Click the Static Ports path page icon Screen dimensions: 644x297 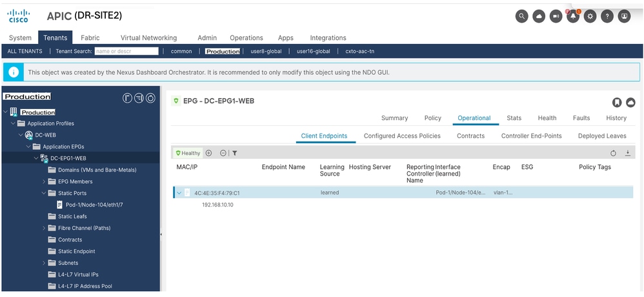pos(59,205)
